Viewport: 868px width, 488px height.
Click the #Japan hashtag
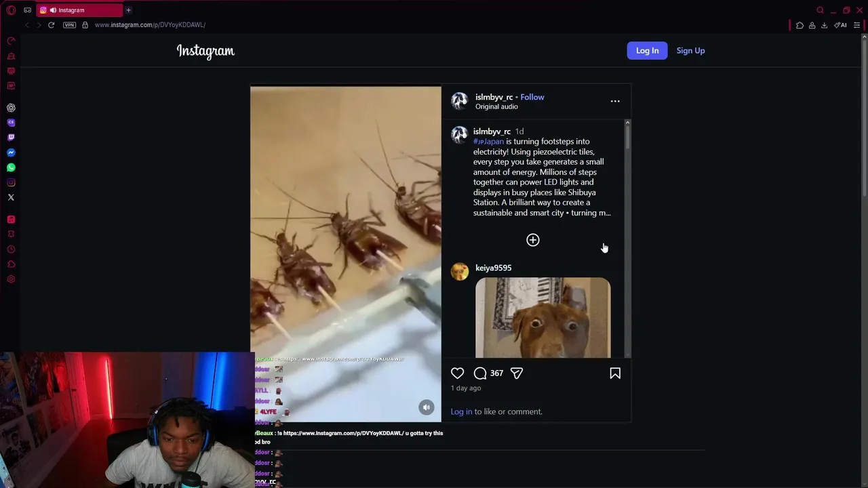click(488, 142)
